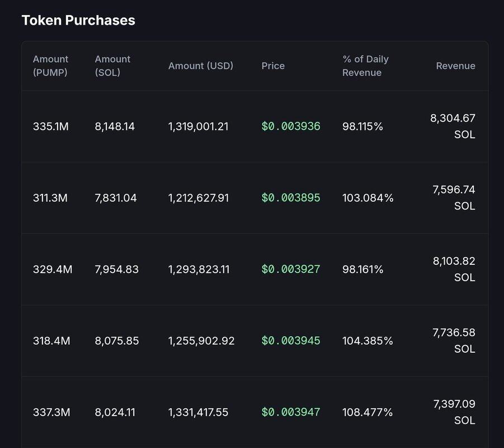Click the Amount (USD) column header
Image resolution: width=504 pixels, height=448 pixels.
201,66
